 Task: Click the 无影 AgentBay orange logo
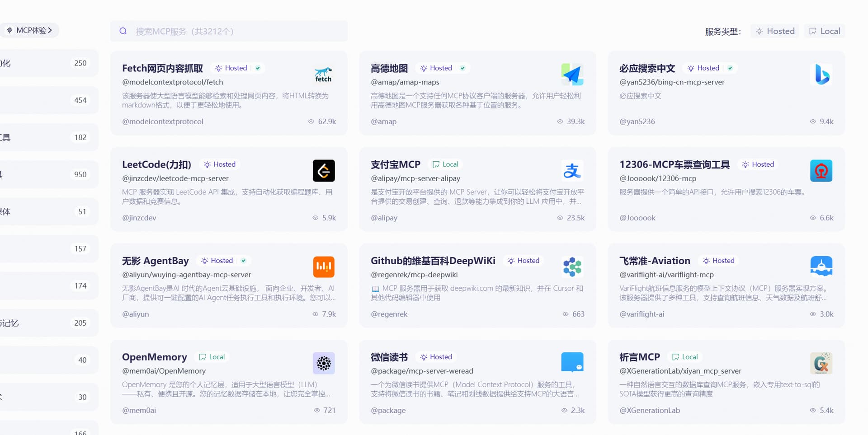(324, 267)
